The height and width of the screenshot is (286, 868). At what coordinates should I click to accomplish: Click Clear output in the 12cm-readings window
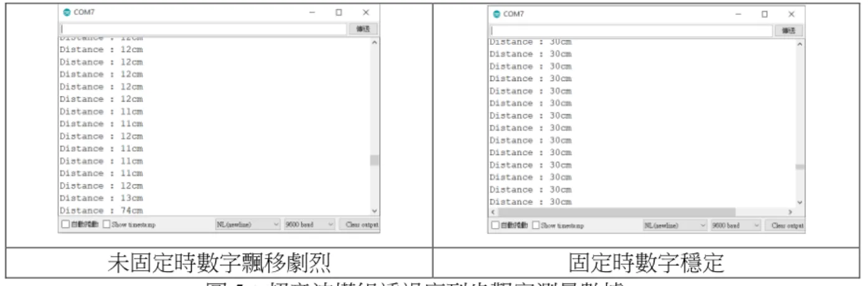click(x=361, y=224)
